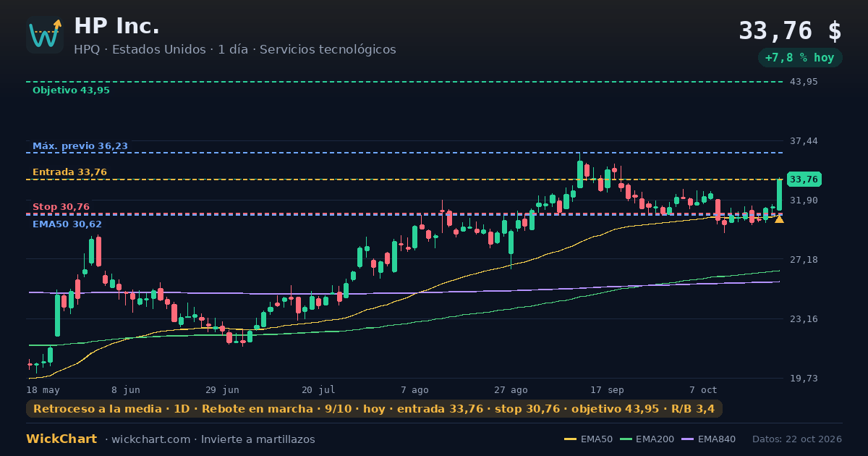Image resolution: width=868 pixels, height=456 pixels.
Task: Click the 7 ago date label
Action: [x=414, y=389]
